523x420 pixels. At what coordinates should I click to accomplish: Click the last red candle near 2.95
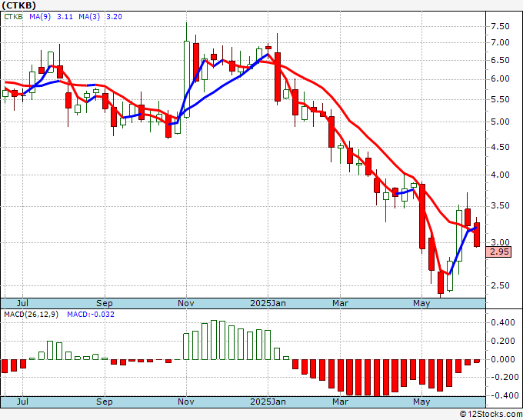point(477,235)
